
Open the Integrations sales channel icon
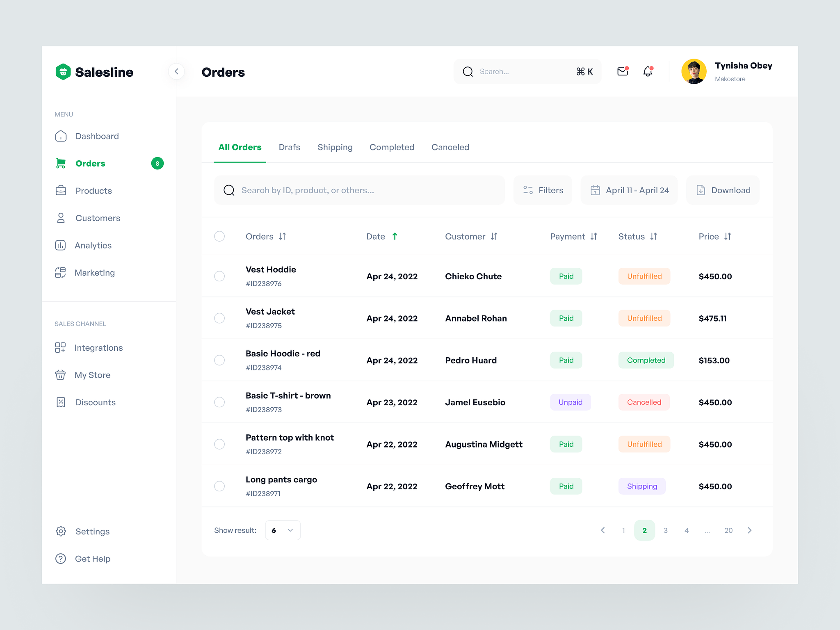(60, 347)
